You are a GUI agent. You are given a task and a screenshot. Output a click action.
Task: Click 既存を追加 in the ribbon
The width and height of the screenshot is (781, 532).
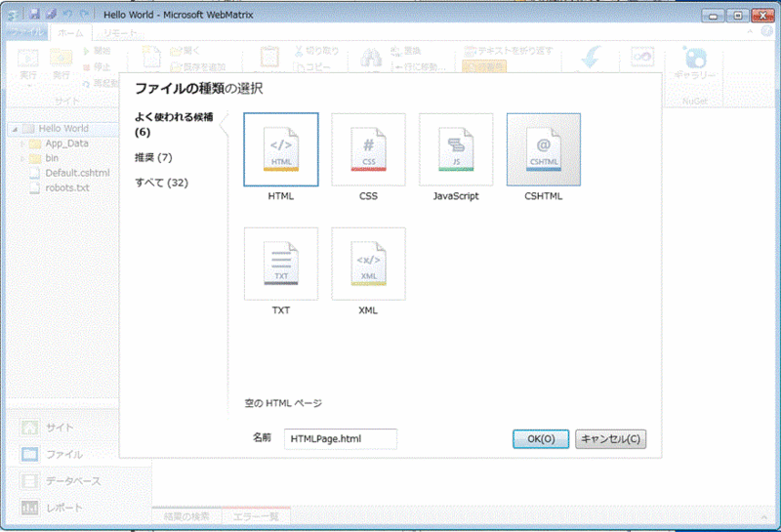198,66
